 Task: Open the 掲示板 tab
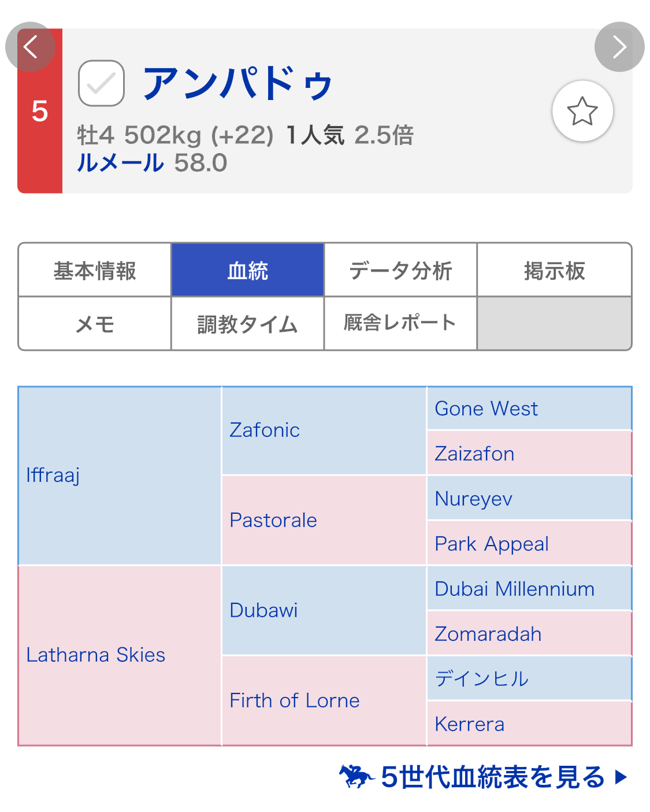tap(554, 270)
